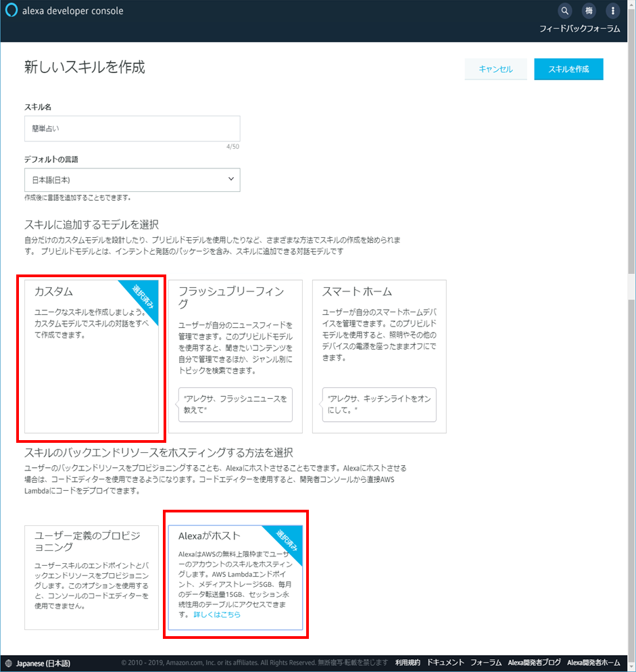636x672 pixels.
Task: Open the vertical three-dot options menu
Action: (613, 11)
